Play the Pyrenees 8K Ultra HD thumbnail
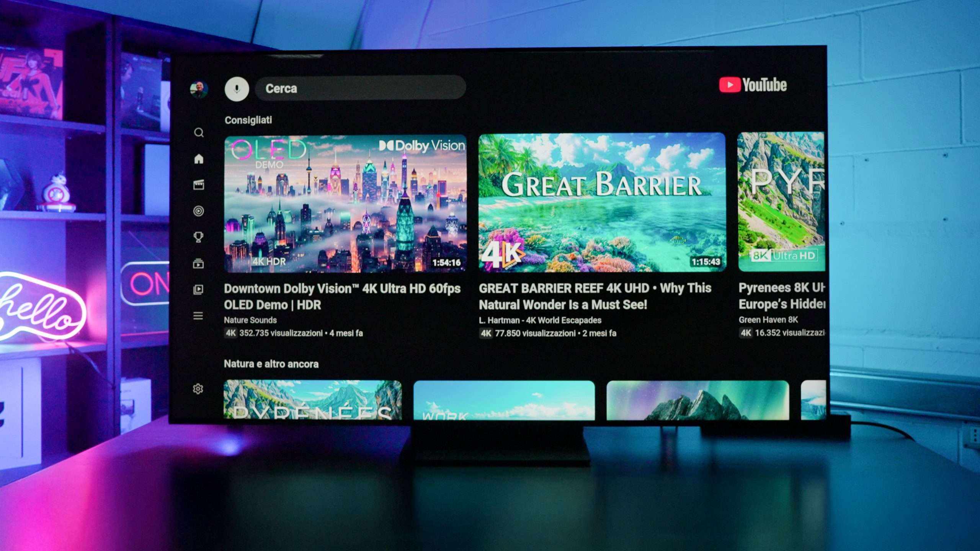 pyautogui.click(x=781, y=202)
